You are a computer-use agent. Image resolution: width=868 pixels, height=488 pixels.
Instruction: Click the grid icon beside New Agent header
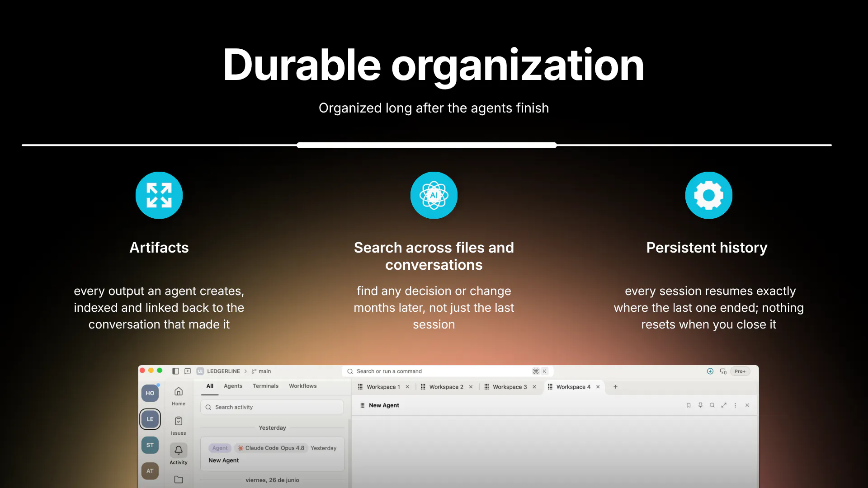(362, 405)
